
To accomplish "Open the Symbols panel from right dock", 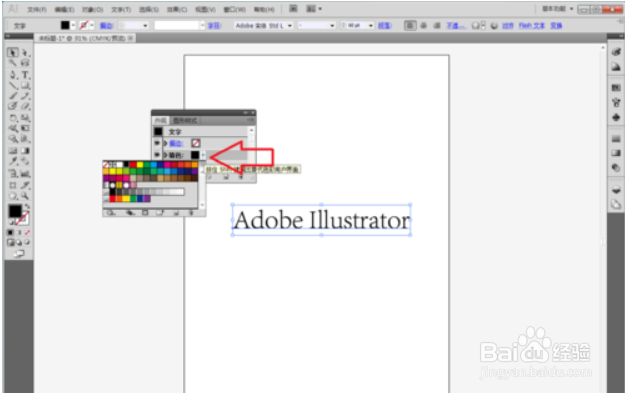I will 616,118.
